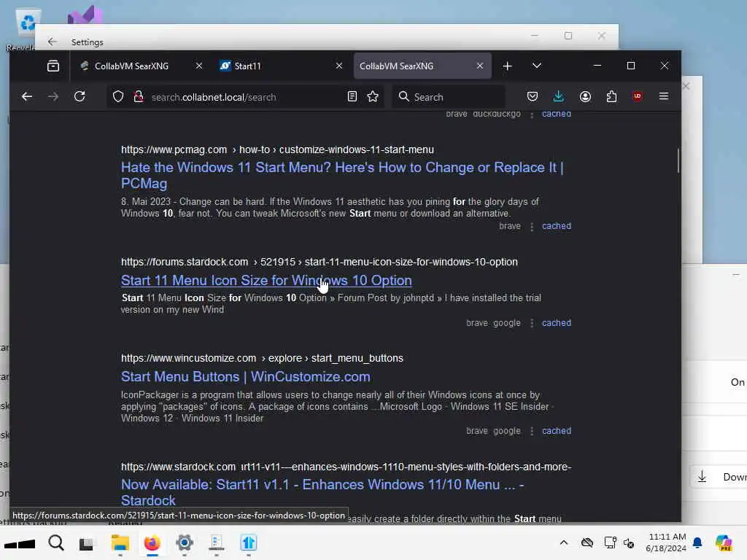Screen dimensions: 747x560
Task: Go back using the browser back arrow
Action: pos(27,97)
